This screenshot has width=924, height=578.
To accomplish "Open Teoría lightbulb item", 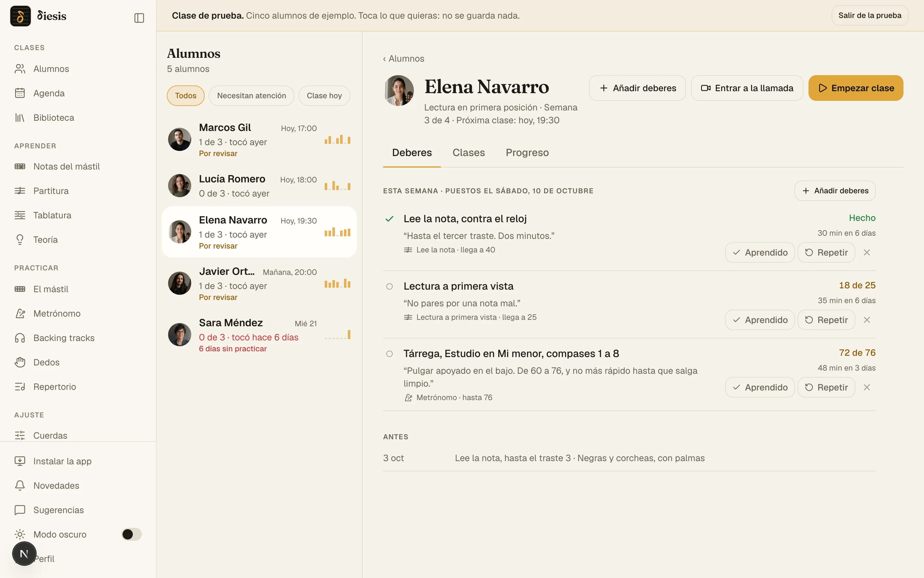I will pyautogui.click(x=78, y=240).
